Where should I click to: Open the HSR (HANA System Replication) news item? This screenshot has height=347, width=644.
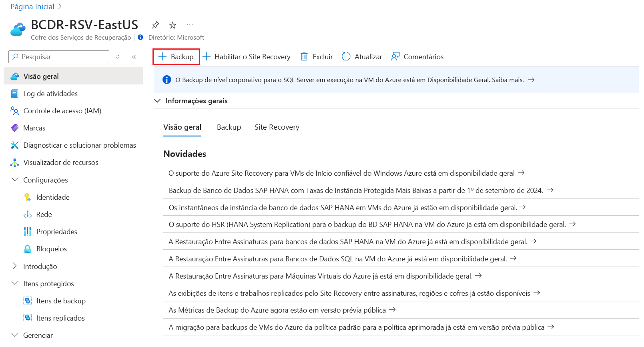pyautogui.click(x=372, y=225)
